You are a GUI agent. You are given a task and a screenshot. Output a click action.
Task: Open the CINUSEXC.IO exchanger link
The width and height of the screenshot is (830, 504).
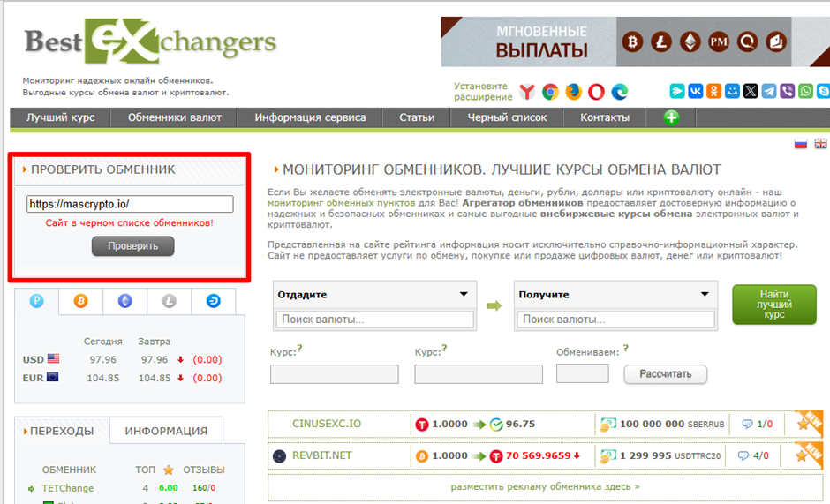(x=327, y=424)
